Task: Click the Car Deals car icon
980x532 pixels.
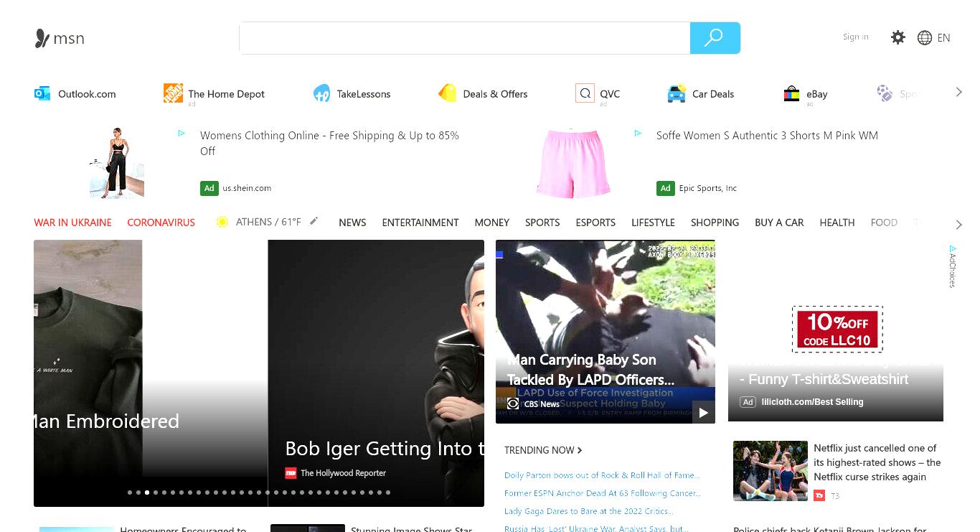Action: 677,93
